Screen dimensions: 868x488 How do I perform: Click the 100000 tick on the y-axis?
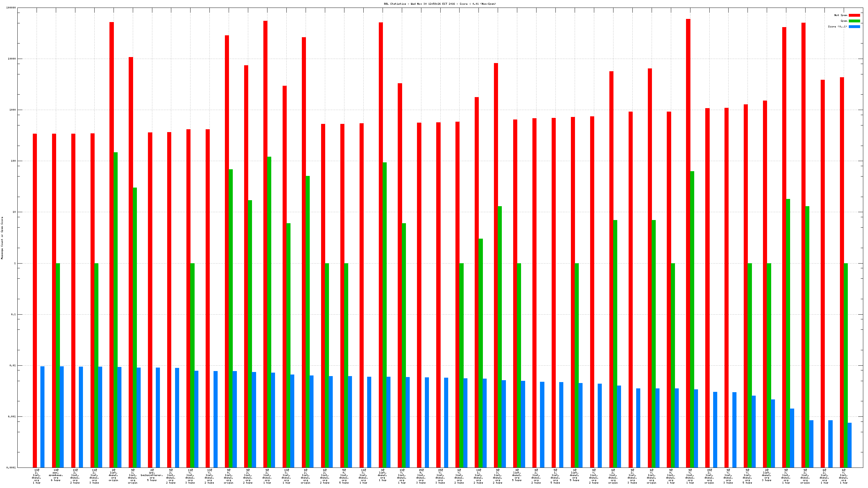(11, 8)
